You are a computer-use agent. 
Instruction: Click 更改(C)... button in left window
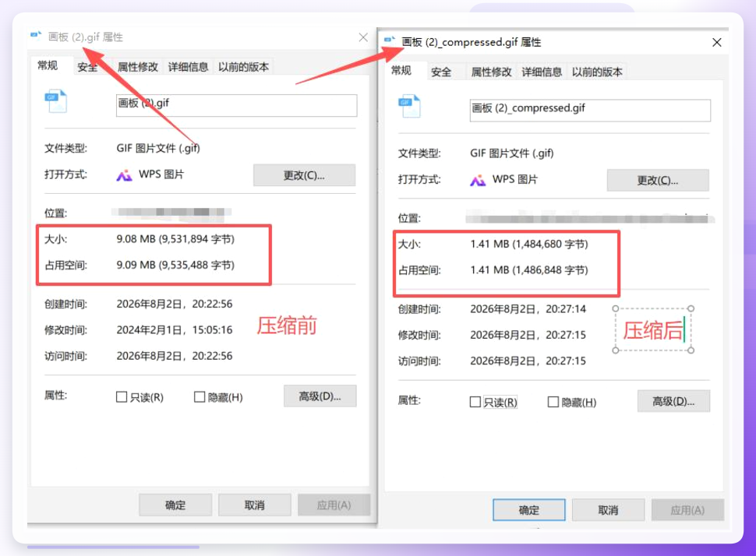[x=304, y=175]
